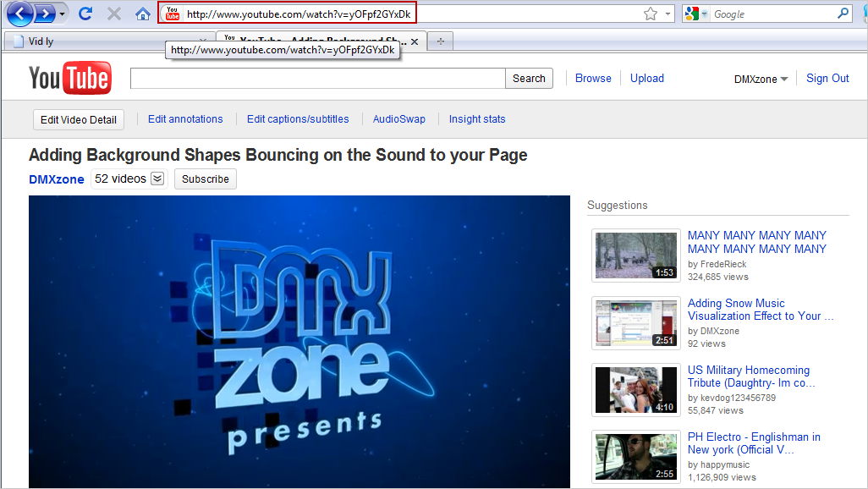Click the 92 views text
Image resolution: width=868 pixels, height=489 pixels.
(706, 343)
